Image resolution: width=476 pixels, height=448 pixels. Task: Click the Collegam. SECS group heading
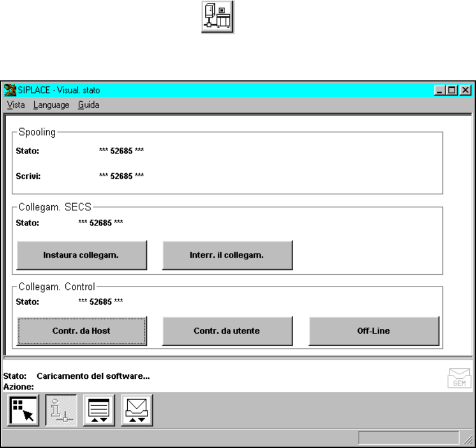tap(55, 207)
